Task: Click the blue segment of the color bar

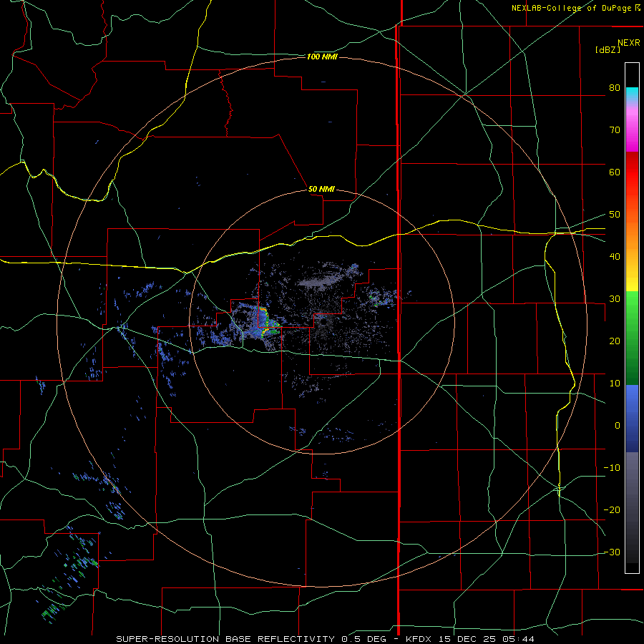Action: pos(632,419)
